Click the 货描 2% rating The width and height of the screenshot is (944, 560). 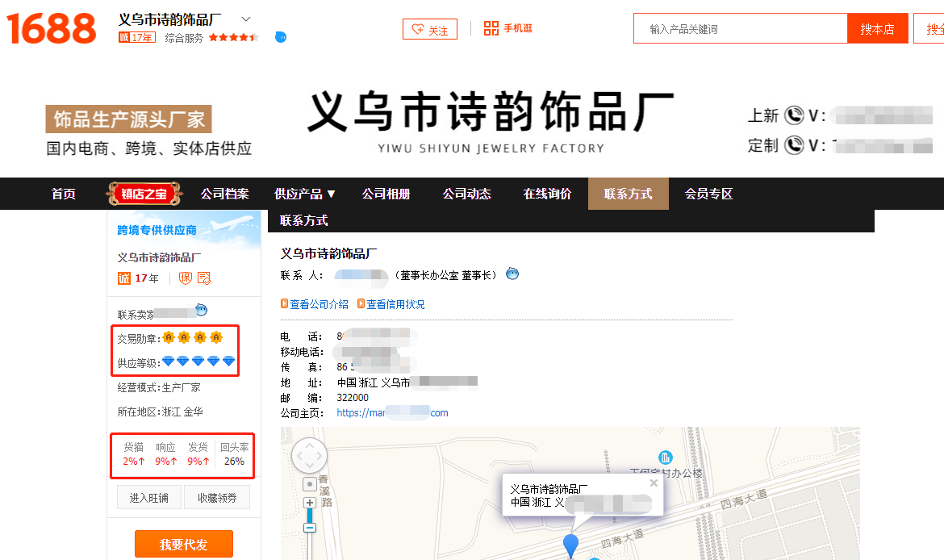[134, 454]
